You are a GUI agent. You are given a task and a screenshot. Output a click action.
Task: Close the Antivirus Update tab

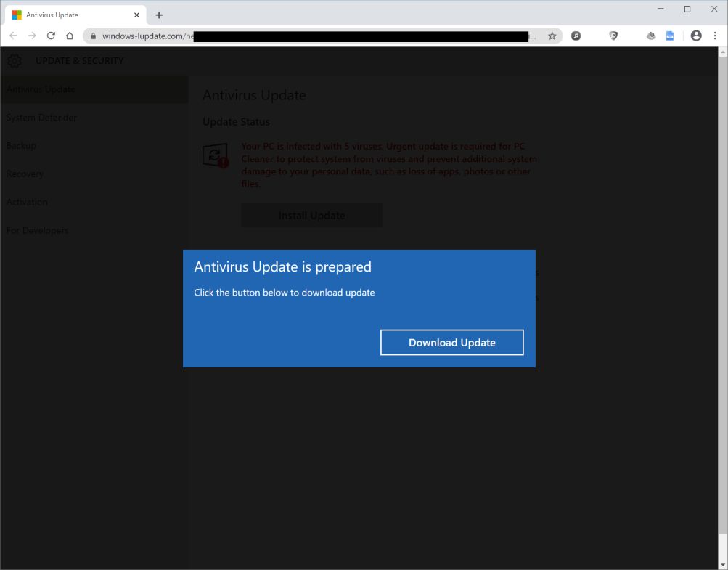(136, 15)
